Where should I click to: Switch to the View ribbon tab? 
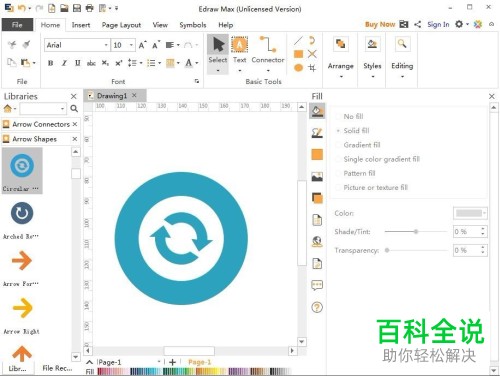coord(160,25)
